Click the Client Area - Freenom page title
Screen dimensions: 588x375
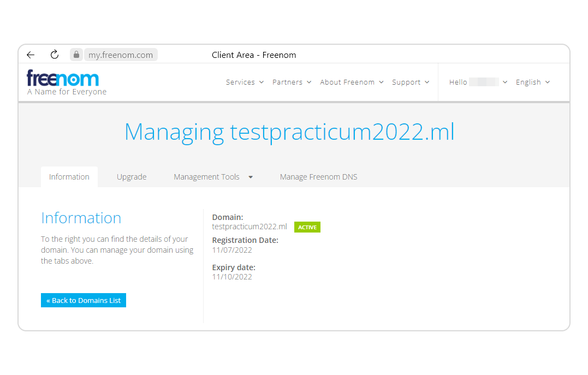[x=254, y=55]
